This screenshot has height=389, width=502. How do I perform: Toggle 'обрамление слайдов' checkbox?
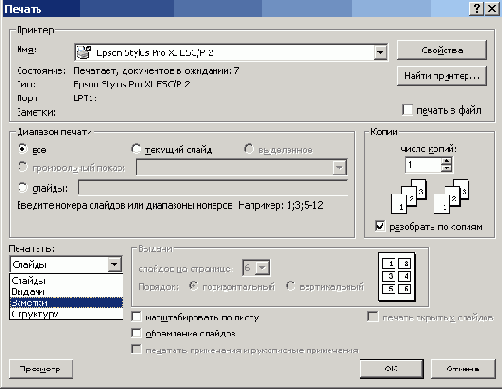[136, 333]
